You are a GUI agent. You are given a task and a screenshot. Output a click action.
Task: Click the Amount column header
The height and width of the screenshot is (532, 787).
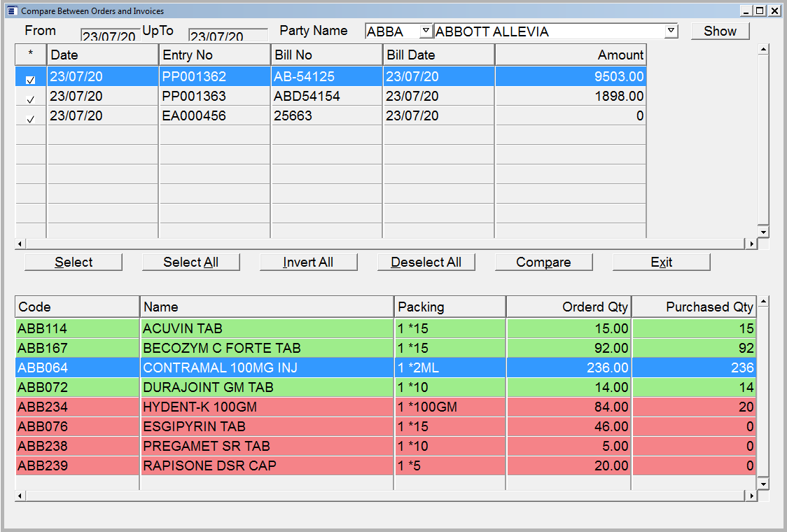[571, 55]
